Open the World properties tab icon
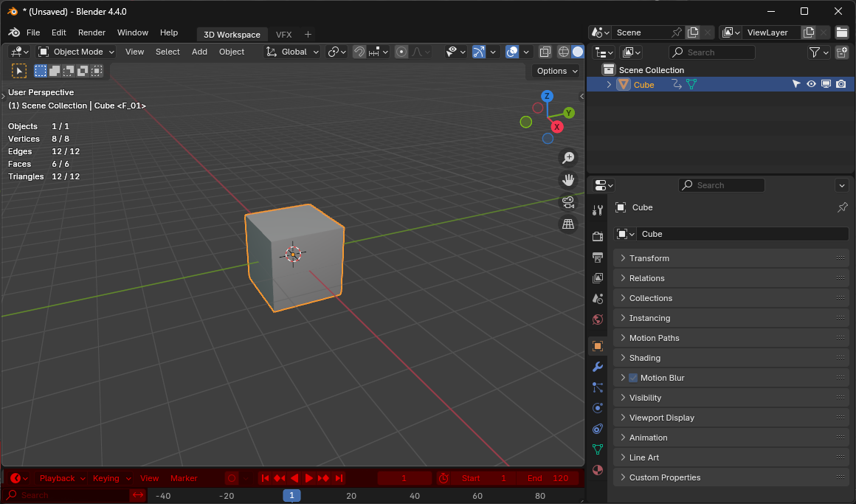Viewport: 856px width, 504px height. [598, 320]
